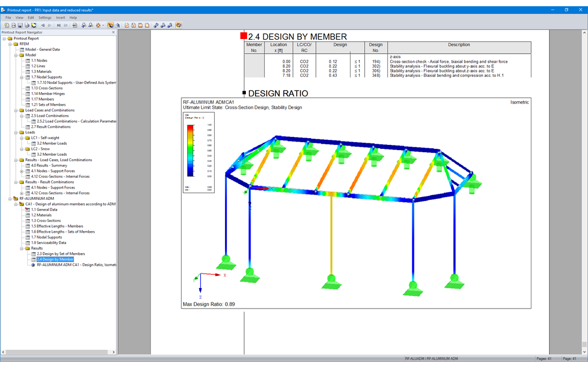Image resolution: width=588 pixels, height=368 pixels.
Task: Collapse the Loads folder node
Action: coord(16,132)
